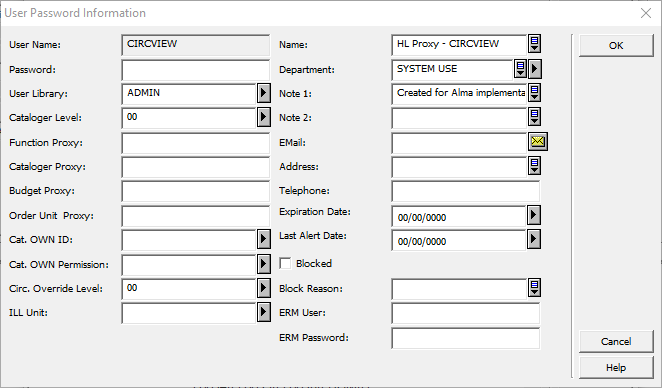Close the User Password Information dialog
Image resolution: width=662 pixels, height=388 pixels.
(646, 13)
